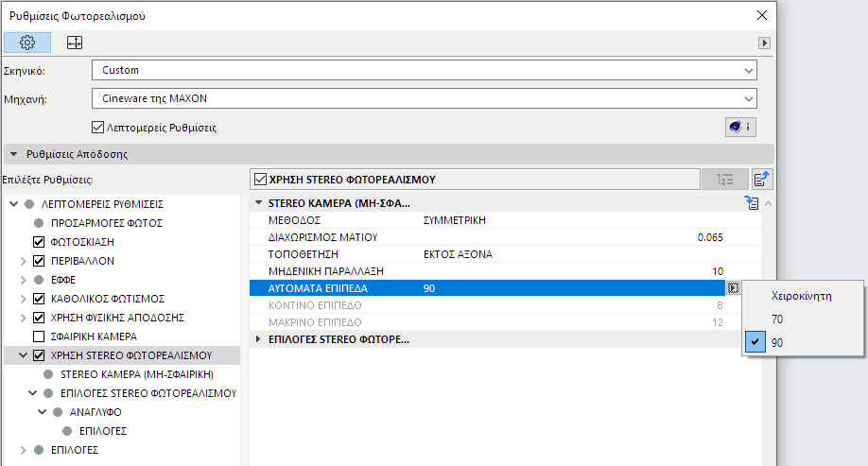This screenshot has width=868, height=466.
Task: Select ΣΥΜΜΕΤΡΙΚΗ method value
Action: point(455,220)
